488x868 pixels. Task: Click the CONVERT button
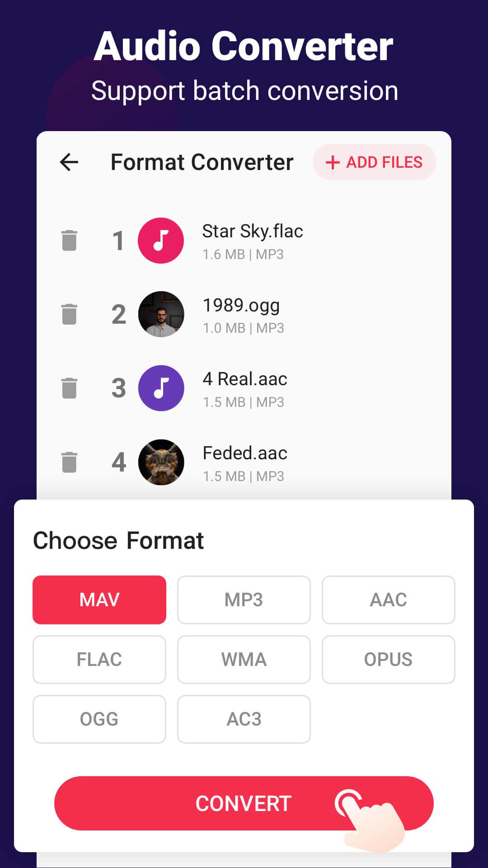click(244, 803)
